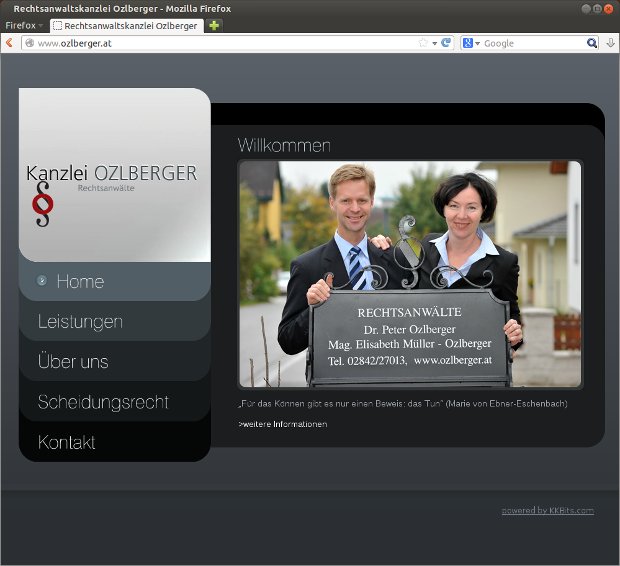Screen dimensions: 620x566
Task: Open the URL history dropdown arrow
Action: [x=435, y=43]
